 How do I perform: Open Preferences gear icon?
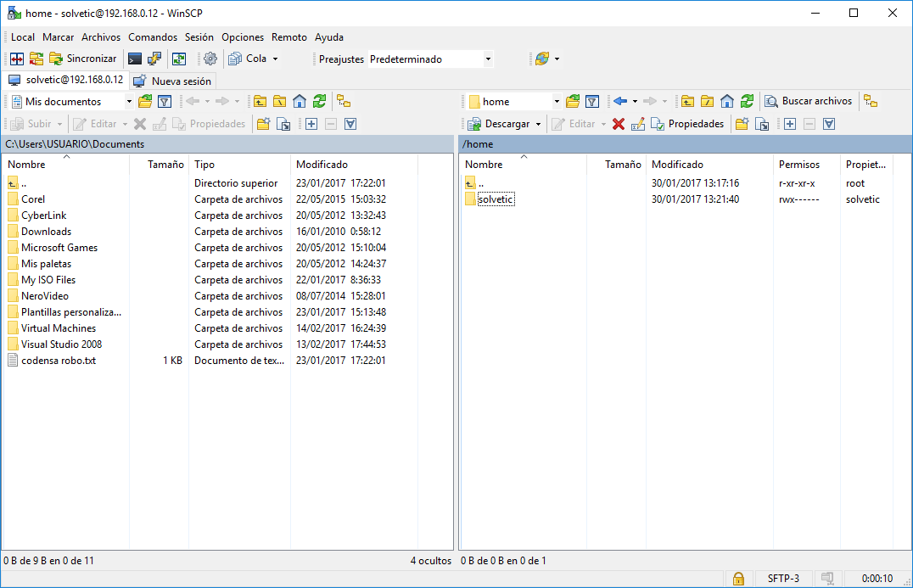point(210,59)
